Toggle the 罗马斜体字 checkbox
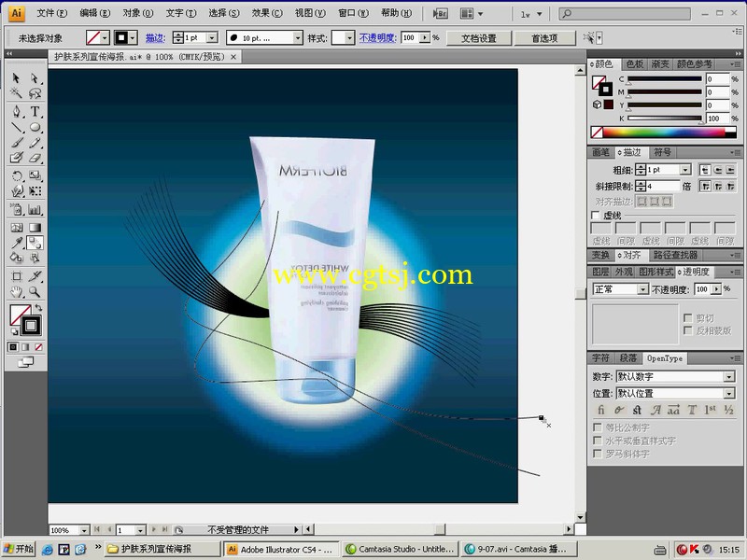This screenshot has width=747, height=560. pyautogui.click(x=597, y=454)
